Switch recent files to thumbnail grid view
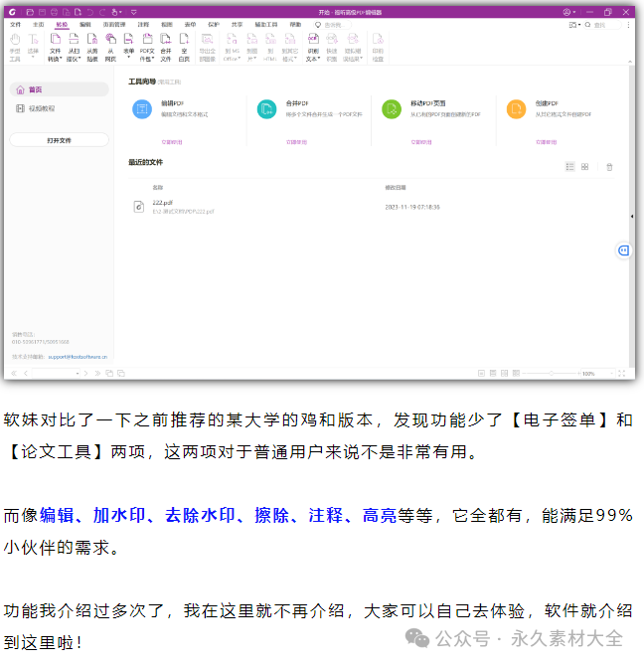644x665 pixels. point(584,167)
